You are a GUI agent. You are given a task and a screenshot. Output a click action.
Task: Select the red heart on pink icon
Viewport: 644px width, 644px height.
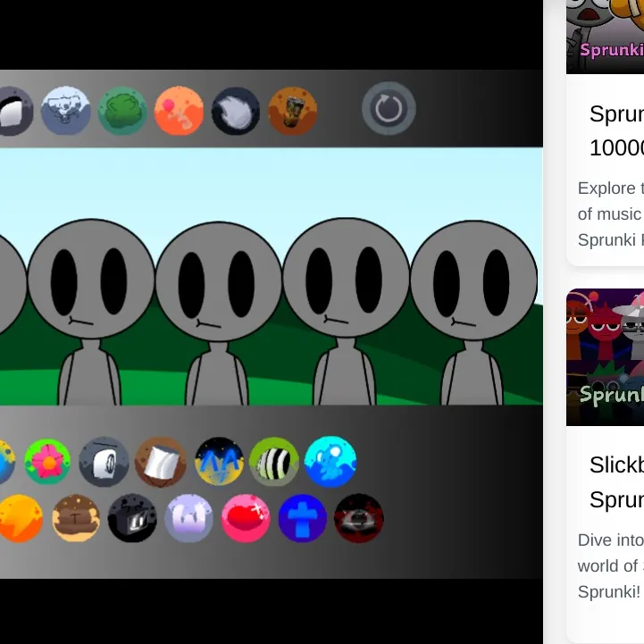pos(245,518)
